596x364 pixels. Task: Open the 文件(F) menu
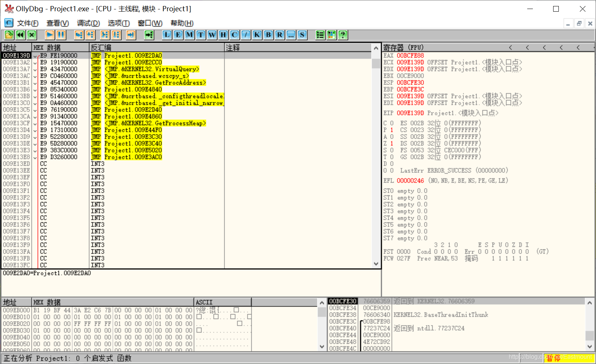[28, 23]
